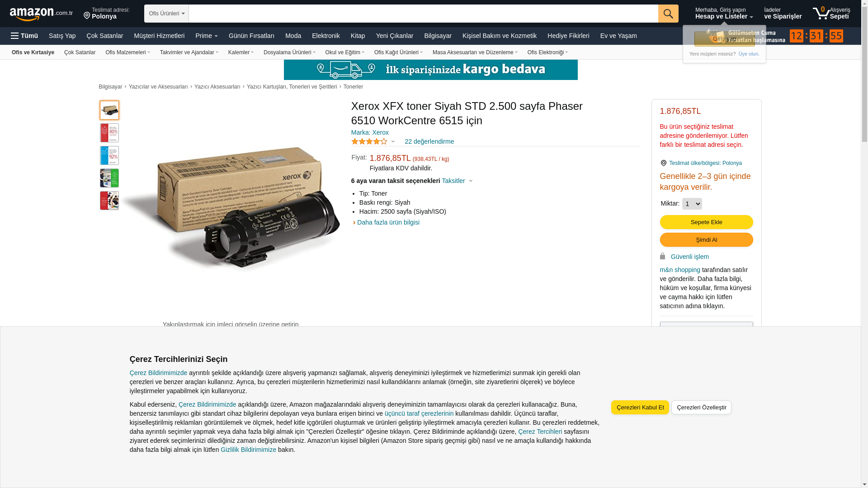Viewport: 868px width, 488px height.
Task: Click the delivery location pin for Polonya
Action: 87,16
